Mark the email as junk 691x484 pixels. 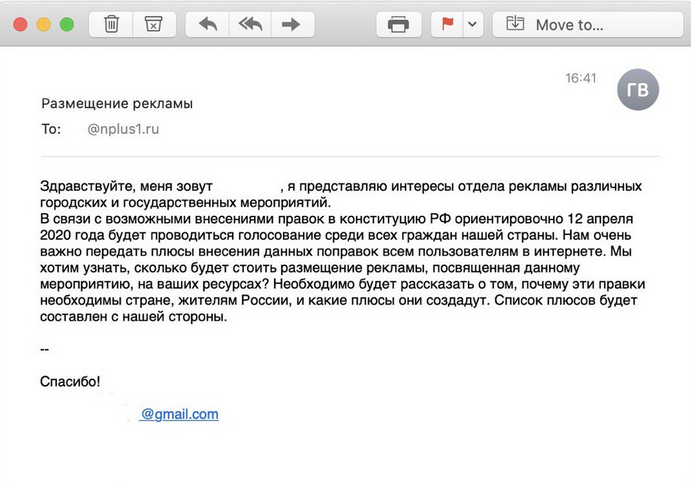(x=152, y=24)
